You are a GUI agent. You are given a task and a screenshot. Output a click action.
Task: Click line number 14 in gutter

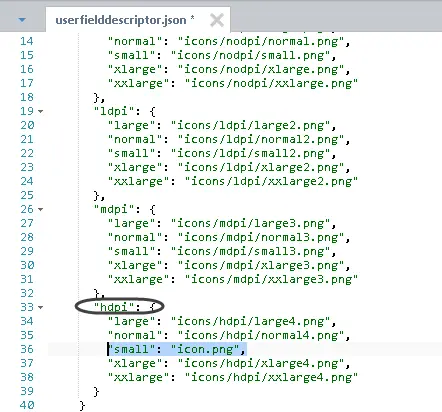(x=27, y=41)
